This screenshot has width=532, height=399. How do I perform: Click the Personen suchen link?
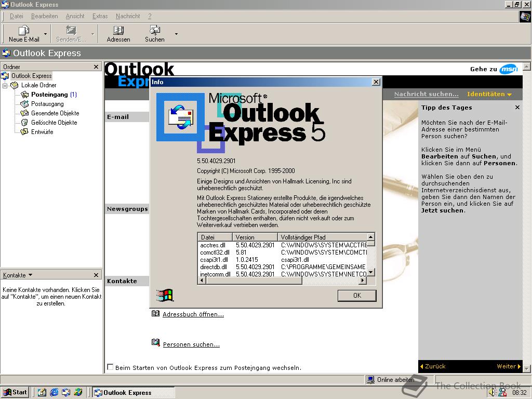pos(191,344)
